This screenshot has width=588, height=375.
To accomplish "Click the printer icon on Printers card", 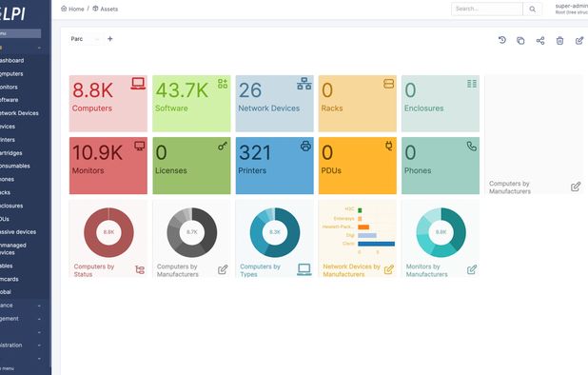I will pyautogui.click(x=305, y=146).
